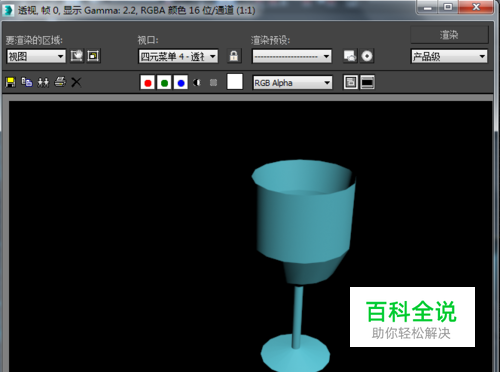
Task: Clone the rendered frame window
Action: (x=43, y=82)
